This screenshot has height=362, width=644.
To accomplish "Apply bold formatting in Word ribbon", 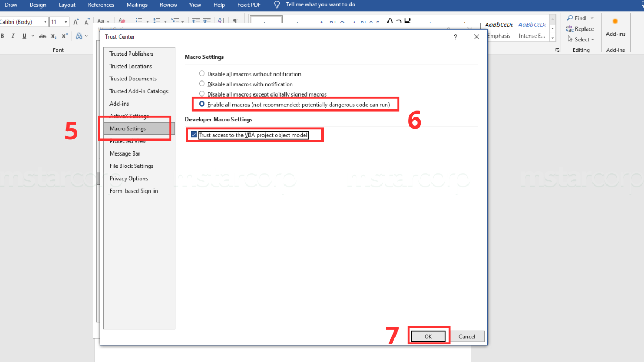I will click(3, 36).
